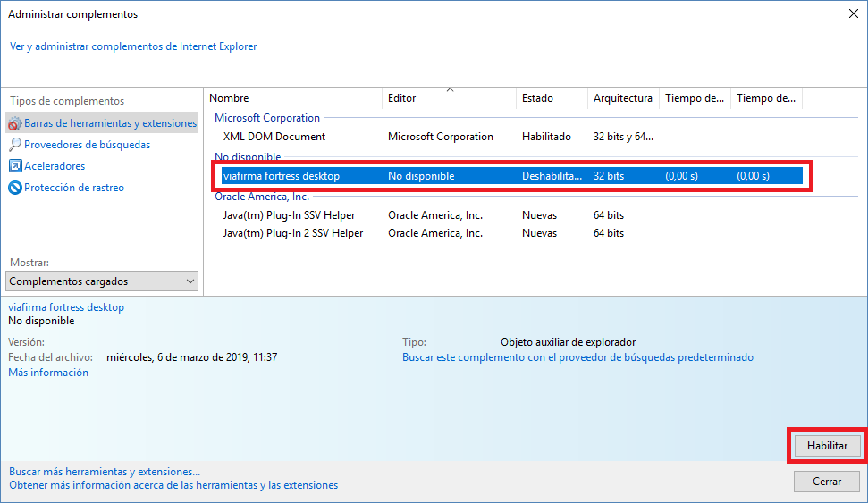
Task: Select Java(tm) Plug-In SSV Helper row
Action: pyautogui.click(x=512, y=215)
